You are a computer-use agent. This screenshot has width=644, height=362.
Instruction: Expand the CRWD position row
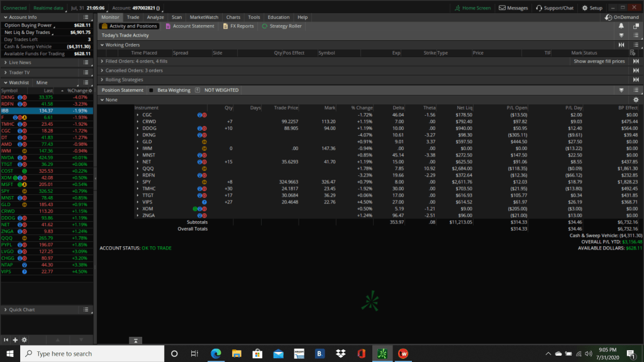pyautogui.click(x=138, y=121)
